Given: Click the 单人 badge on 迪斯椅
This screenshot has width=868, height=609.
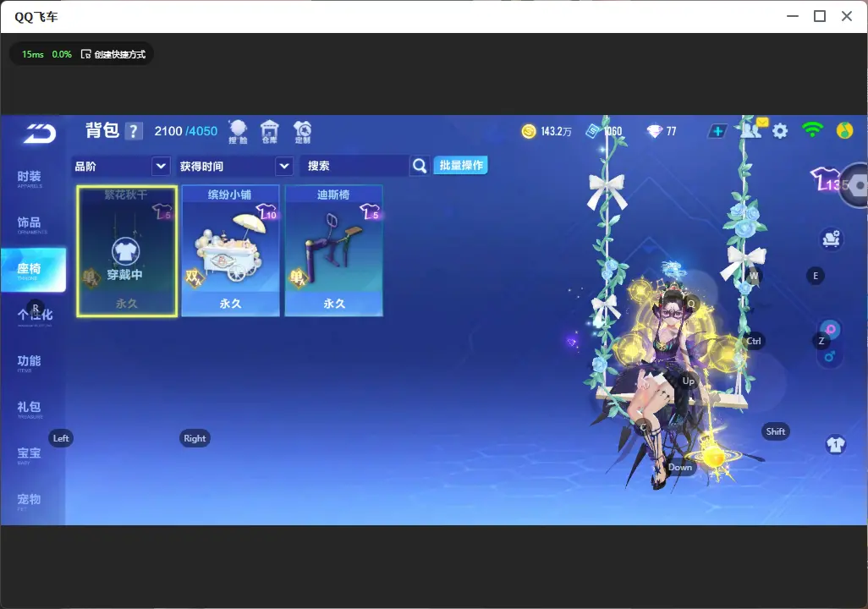Looking at the screenshot, I should click(x=298, y=277).
